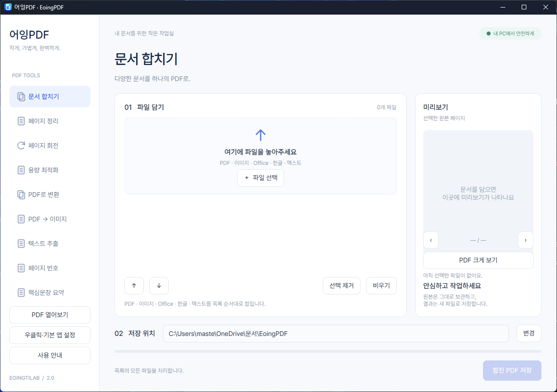Open the PDF 열어보기 button
The image size is (557, 392).
(50, 315)
